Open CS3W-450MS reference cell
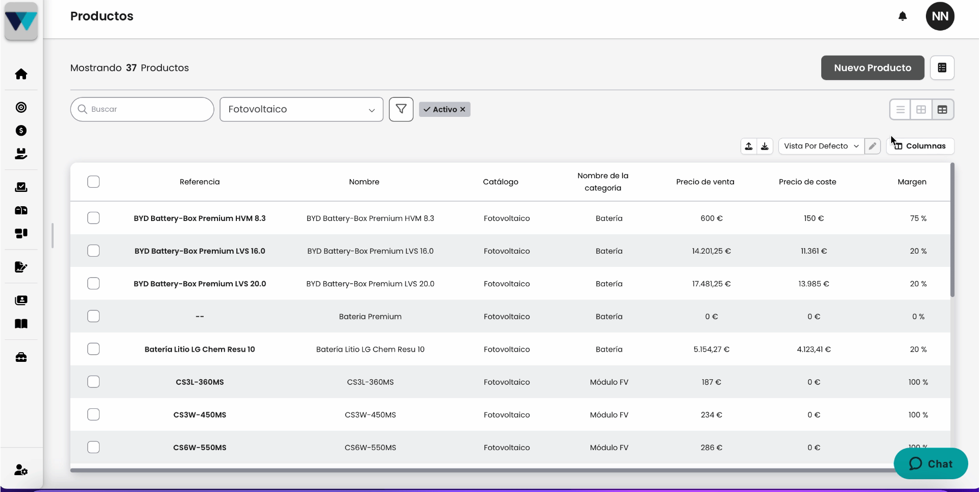Image resolution: width=980 pixels, height=492 pixels. point(200,414)
